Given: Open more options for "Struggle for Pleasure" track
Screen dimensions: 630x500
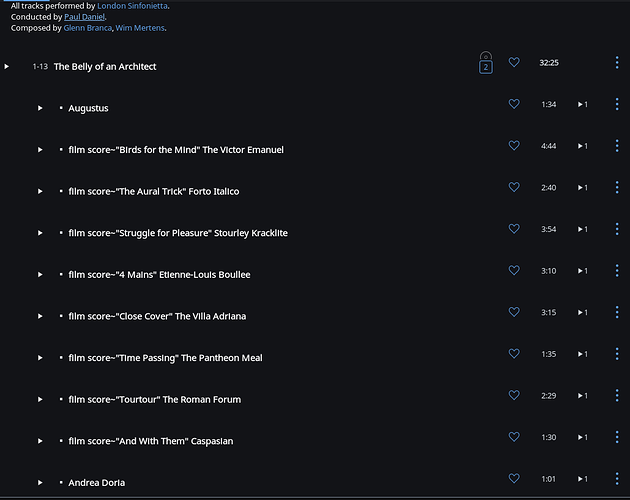Looking at the screenshot, I should point(617,229).
